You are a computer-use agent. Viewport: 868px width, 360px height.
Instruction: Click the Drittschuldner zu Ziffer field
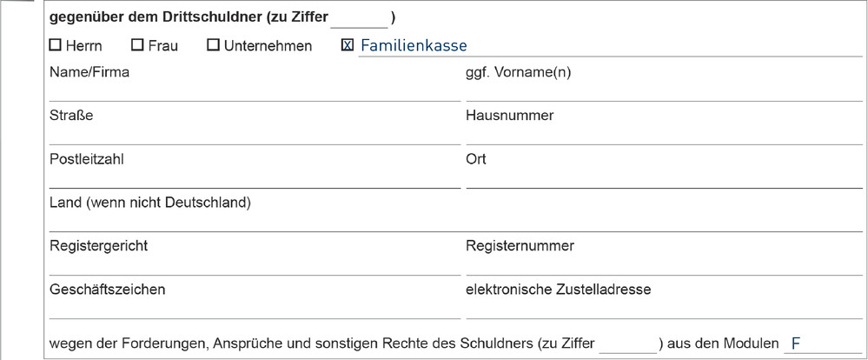[x=359, y=19]
